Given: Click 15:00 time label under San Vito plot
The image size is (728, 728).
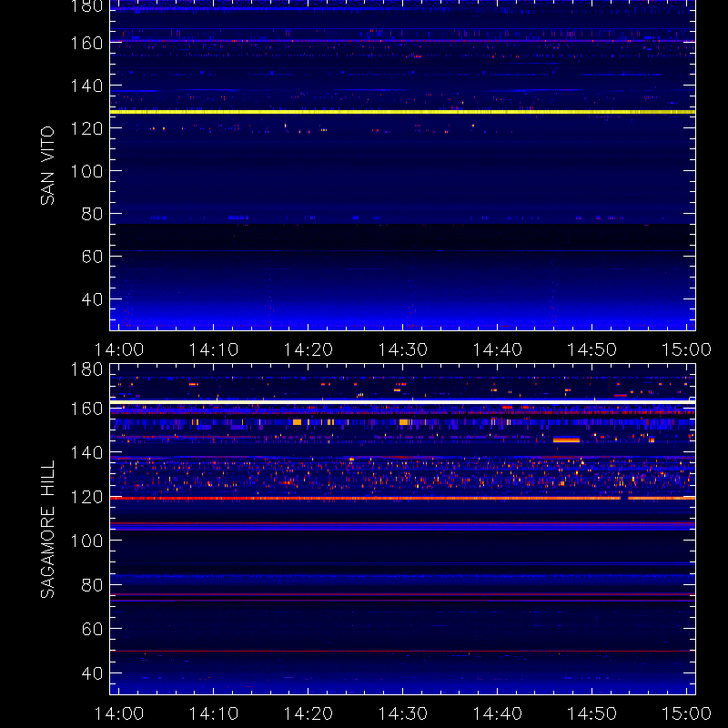Looking at the screenshot, I should click(686, 349).
